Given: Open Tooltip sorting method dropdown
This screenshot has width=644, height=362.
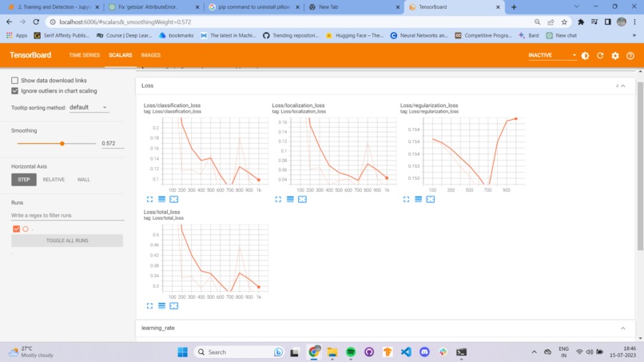Looking at the screenshot, I should coord(89,107).
